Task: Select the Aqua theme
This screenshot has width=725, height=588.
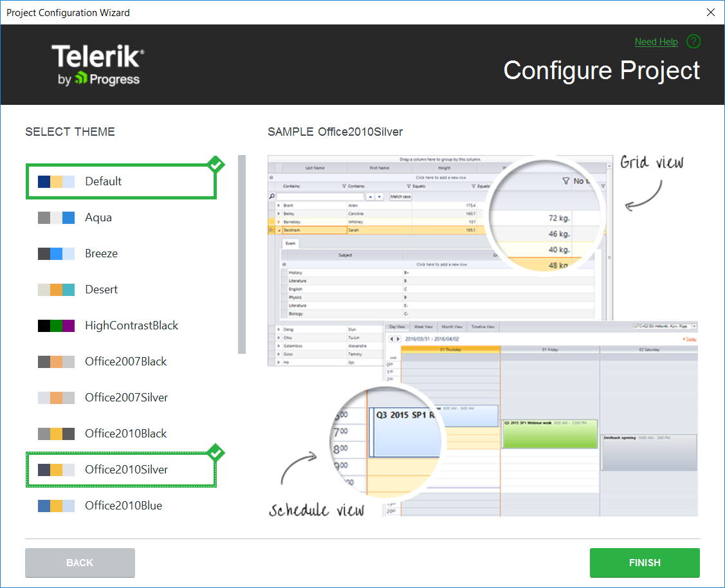Action: point(121,217)
